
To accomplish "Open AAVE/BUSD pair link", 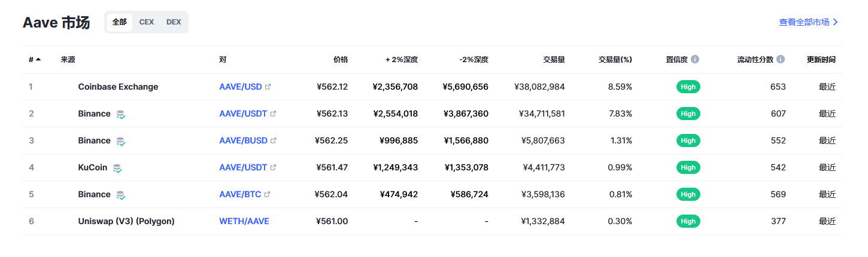I will coord(244,140).
